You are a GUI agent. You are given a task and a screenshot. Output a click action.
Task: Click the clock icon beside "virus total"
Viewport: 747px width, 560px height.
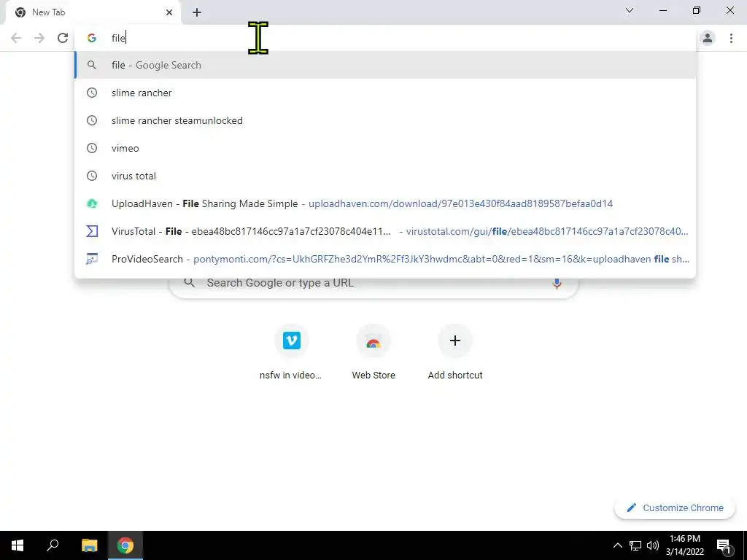point(91,176)
